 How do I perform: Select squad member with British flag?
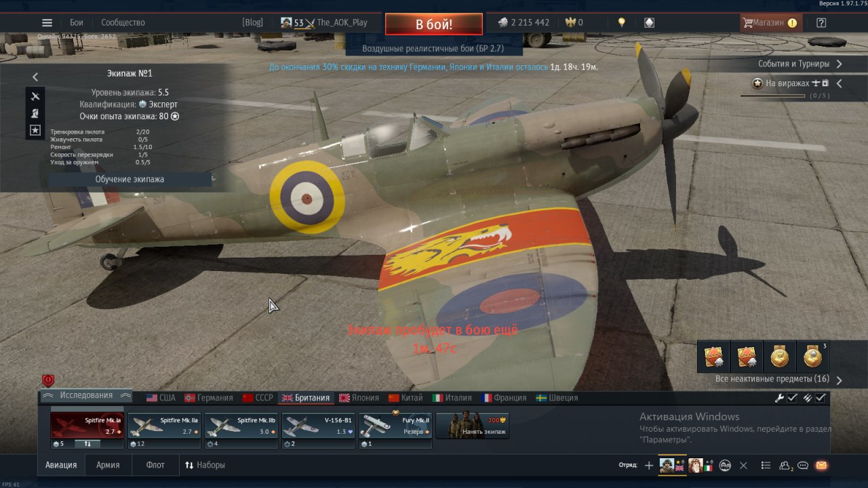672,466
